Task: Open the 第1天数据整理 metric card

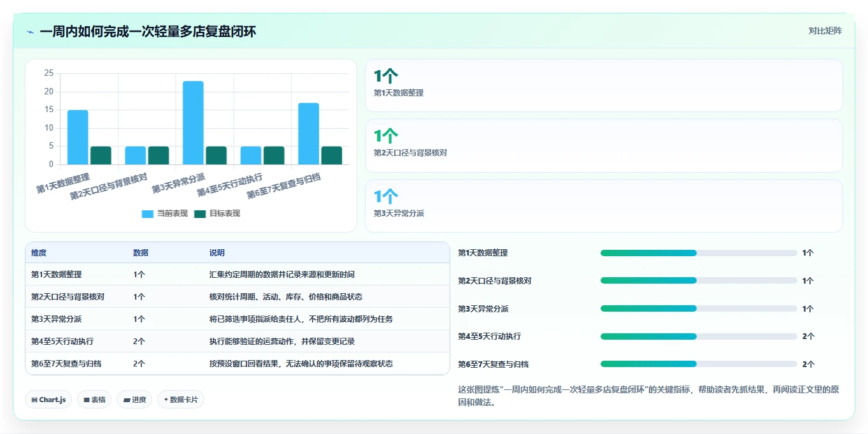Action: [604, 85]
